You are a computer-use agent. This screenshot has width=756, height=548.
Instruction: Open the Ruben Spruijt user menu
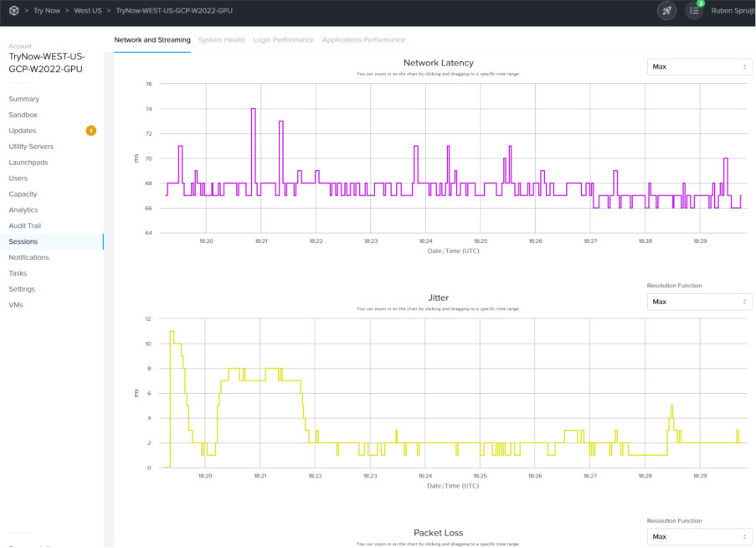pos(733,11)
